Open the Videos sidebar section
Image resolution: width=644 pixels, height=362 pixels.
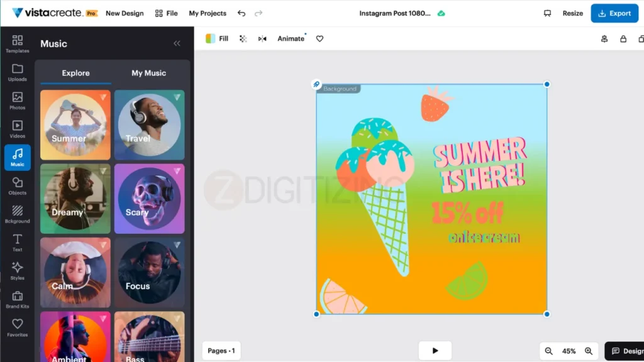(17, 129)
